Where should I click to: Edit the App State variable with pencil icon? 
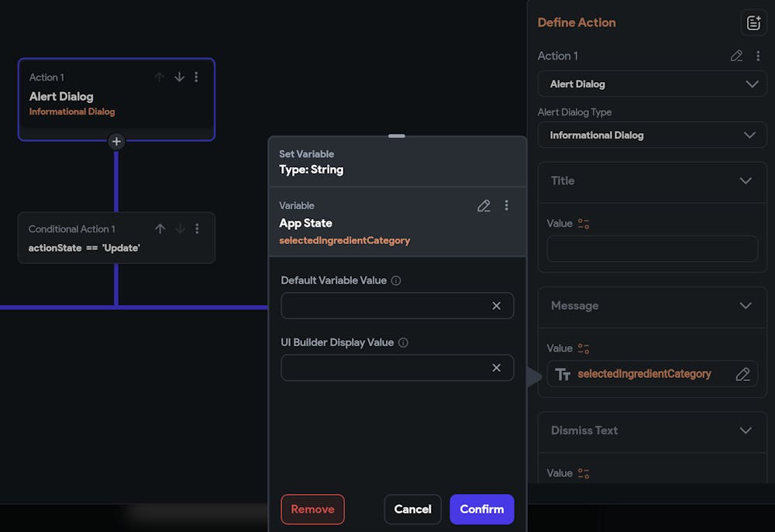tap(484, 206)
